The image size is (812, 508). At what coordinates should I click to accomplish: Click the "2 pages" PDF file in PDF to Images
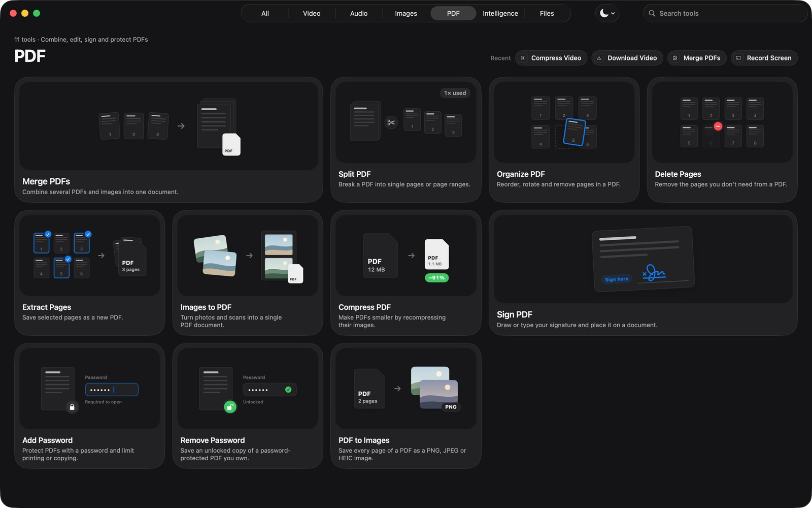(x=369, y=389)
